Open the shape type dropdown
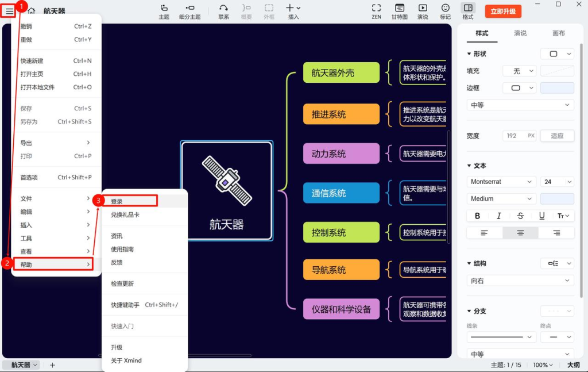This screenshot has width=588, height=372. (x=557, y=53)
